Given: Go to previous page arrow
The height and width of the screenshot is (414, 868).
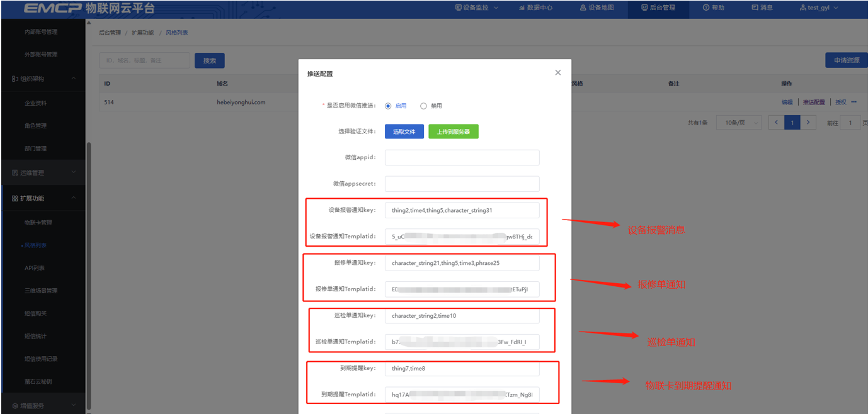Looking at the screenshot, I should pyautogui.click(x=776, y=123).
